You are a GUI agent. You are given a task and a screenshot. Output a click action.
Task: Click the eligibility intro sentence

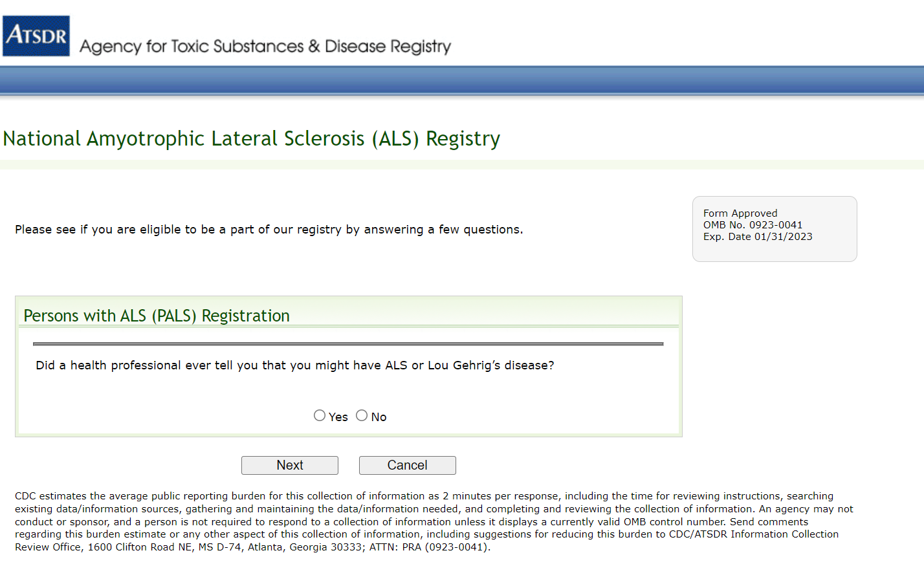[269, 230]
